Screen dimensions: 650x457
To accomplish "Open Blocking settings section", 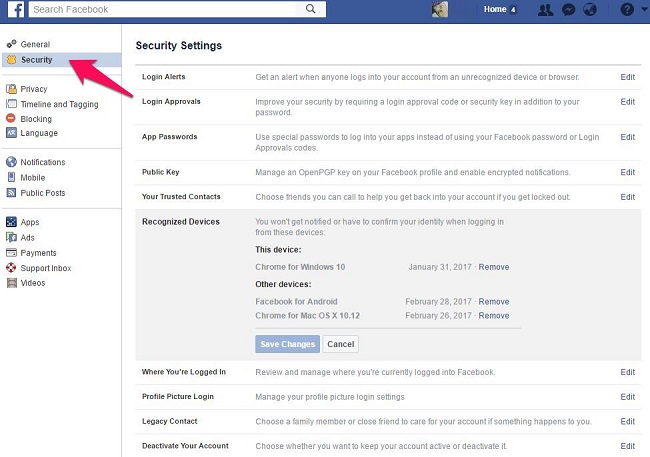I will 36,119.
